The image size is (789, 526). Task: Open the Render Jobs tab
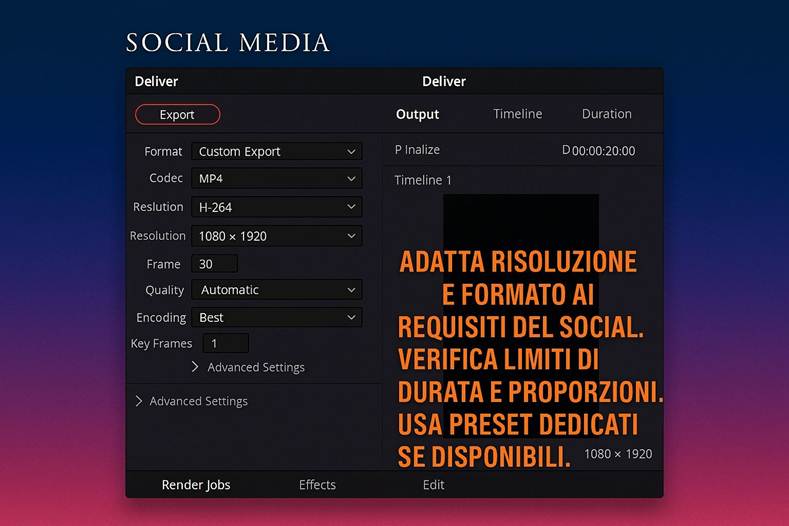196,485
